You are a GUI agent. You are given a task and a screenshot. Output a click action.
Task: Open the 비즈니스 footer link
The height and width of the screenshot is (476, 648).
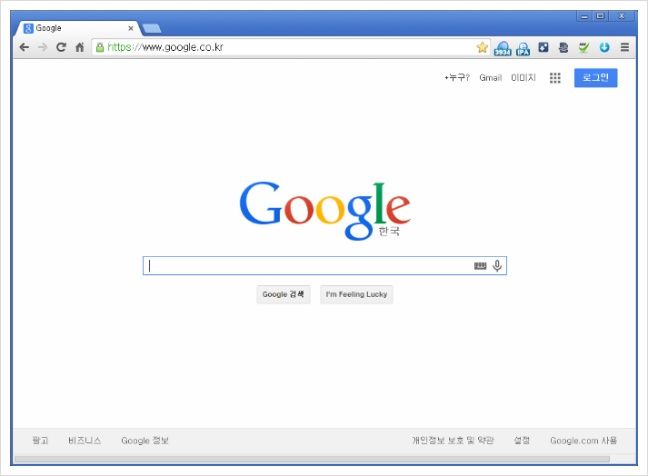click(84, 440)
